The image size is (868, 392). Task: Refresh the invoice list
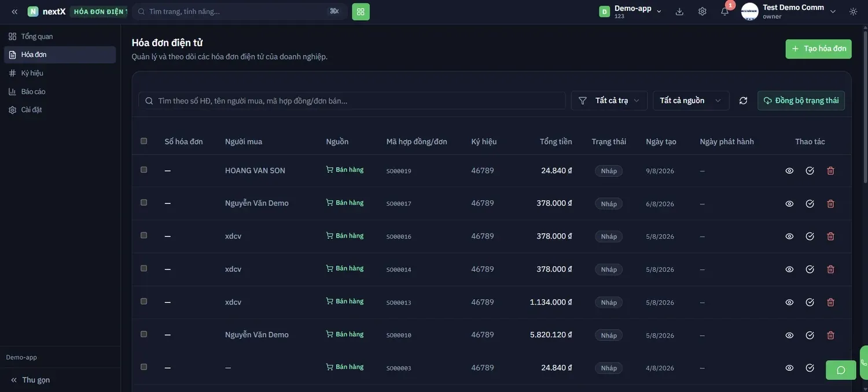pos(743,101)
